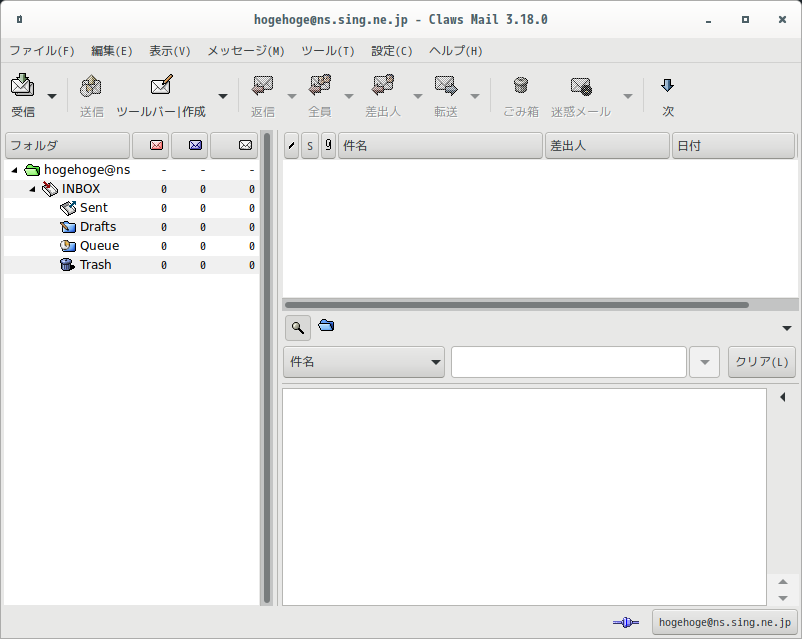Click the message view scroll up arrow
The height and width of the screenshot is (639, 802).
pyautogui.click(x=783, y=582)
